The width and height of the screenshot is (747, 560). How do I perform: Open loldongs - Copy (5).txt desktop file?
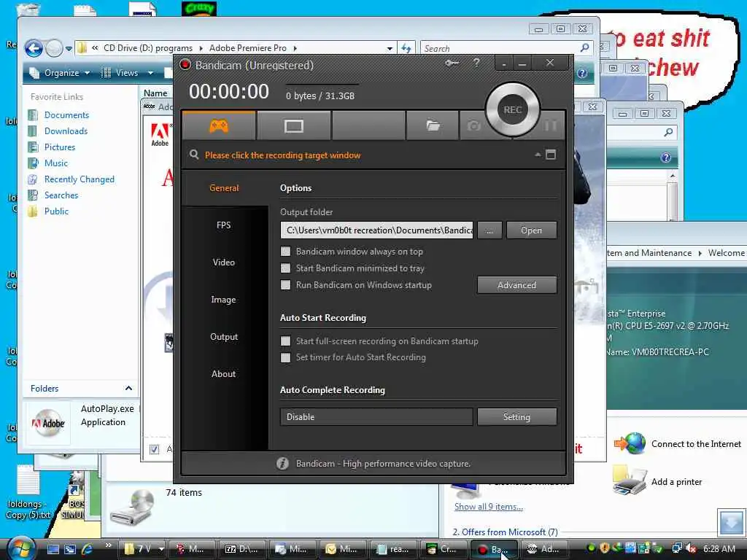[x=28, y=492]
